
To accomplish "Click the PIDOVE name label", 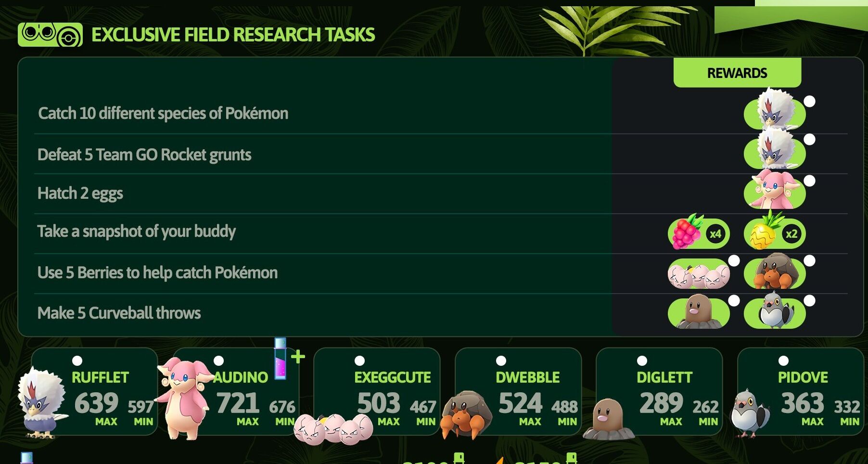I will coord(803,377).
